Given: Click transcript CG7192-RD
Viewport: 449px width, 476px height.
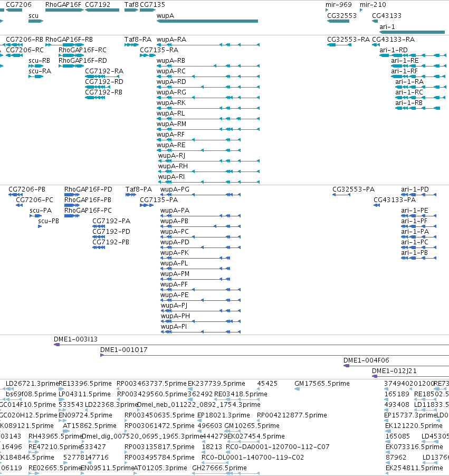Looking at the screenshot, I should point(98,87).
